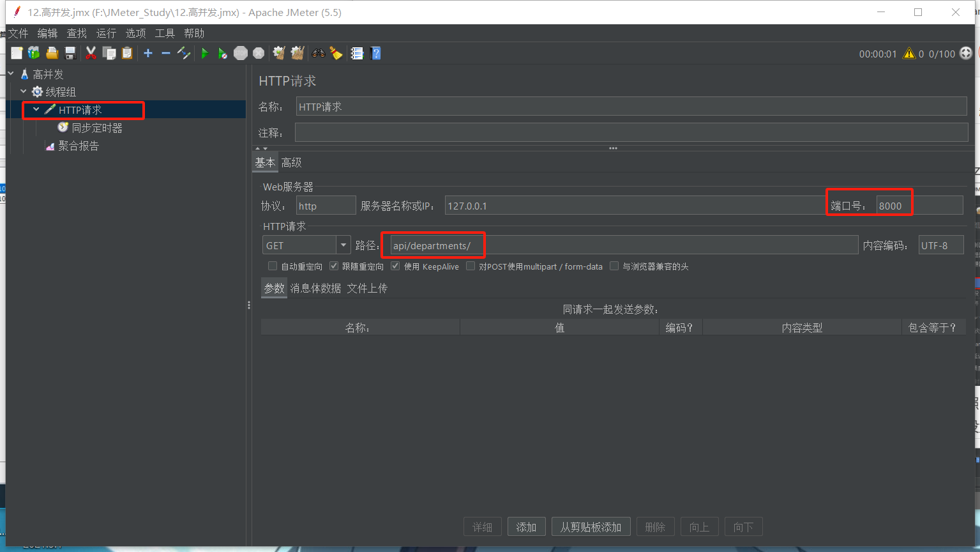Open the 编辑 menu

coord(47,33)
